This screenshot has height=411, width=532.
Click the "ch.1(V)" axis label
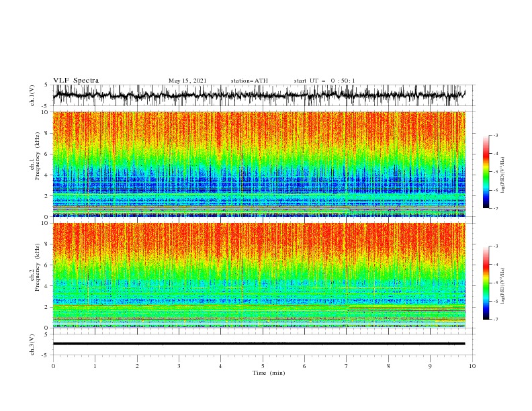click(x=32, y=95)
